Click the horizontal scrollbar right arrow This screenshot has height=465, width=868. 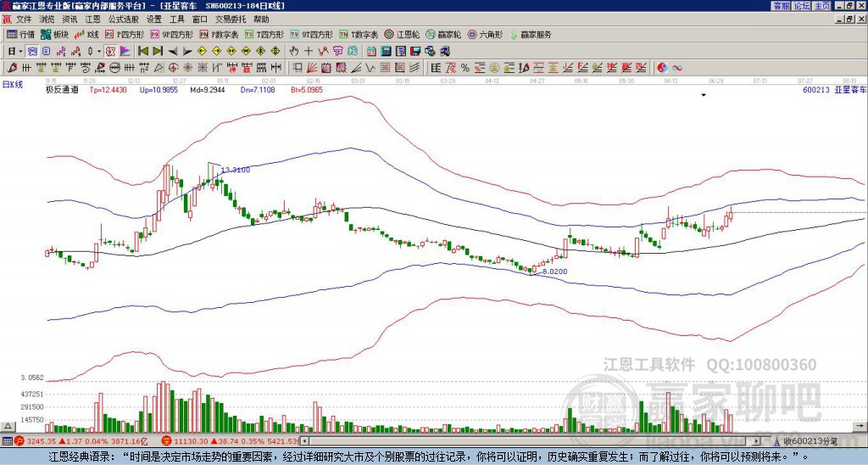pos(757,441)
